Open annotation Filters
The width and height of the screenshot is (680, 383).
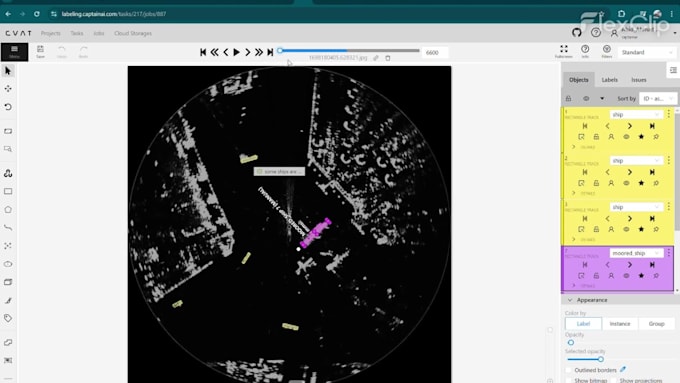pyautogui.click(x=607, y=51)
